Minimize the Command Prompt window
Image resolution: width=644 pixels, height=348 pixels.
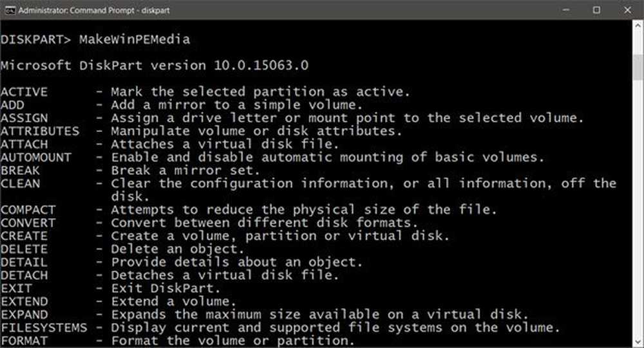pos(566,10)
